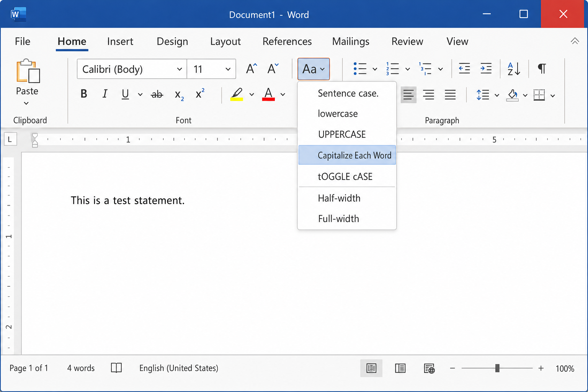This screenshot has height=392, width=588.
Task: Open the spelling and proofing book icon
Action: (x=116, y=368)
